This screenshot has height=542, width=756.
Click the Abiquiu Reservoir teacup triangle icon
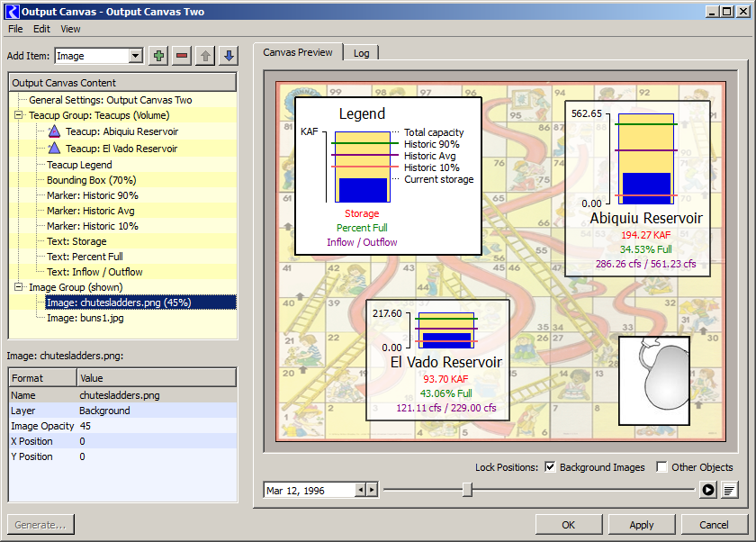tap(55, 131)
